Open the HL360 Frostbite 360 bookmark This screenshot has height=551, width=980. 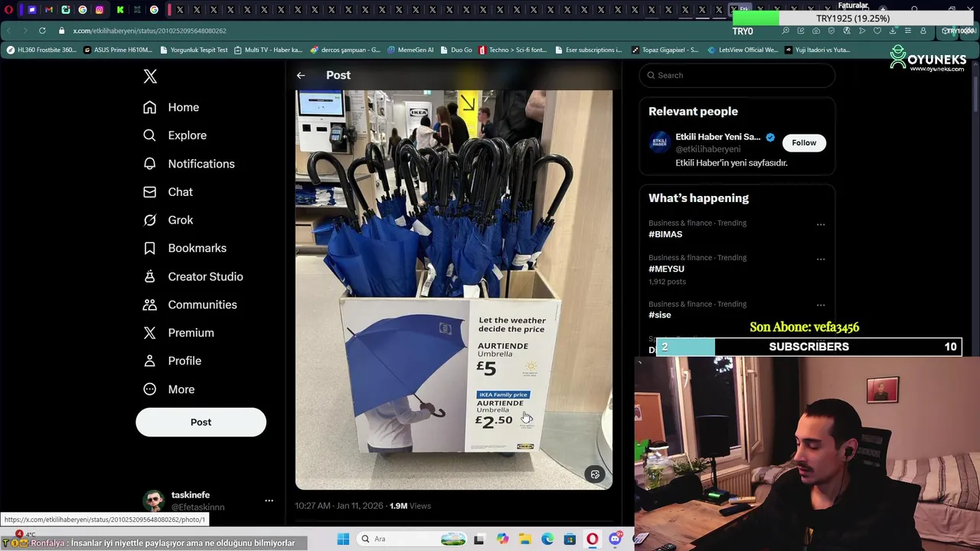pyautogui.click(x=41, y=50)
